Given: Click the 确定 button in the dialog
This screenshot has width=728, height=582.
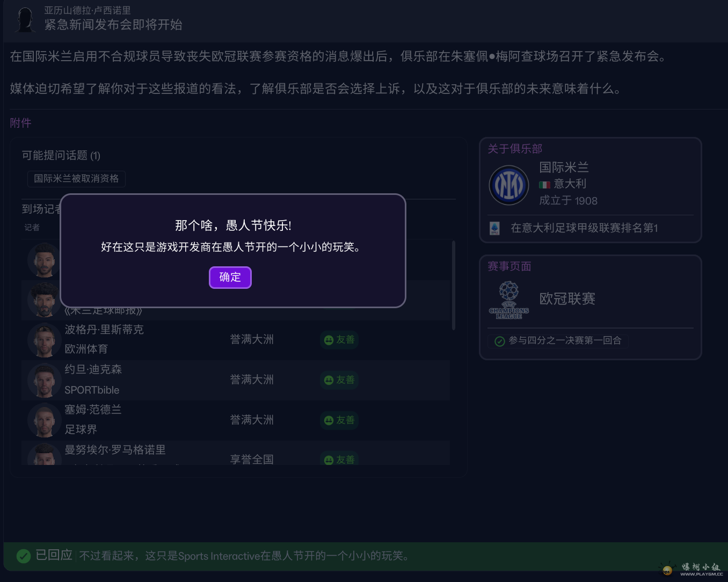Looking at the screenshot, I should 230,278.
